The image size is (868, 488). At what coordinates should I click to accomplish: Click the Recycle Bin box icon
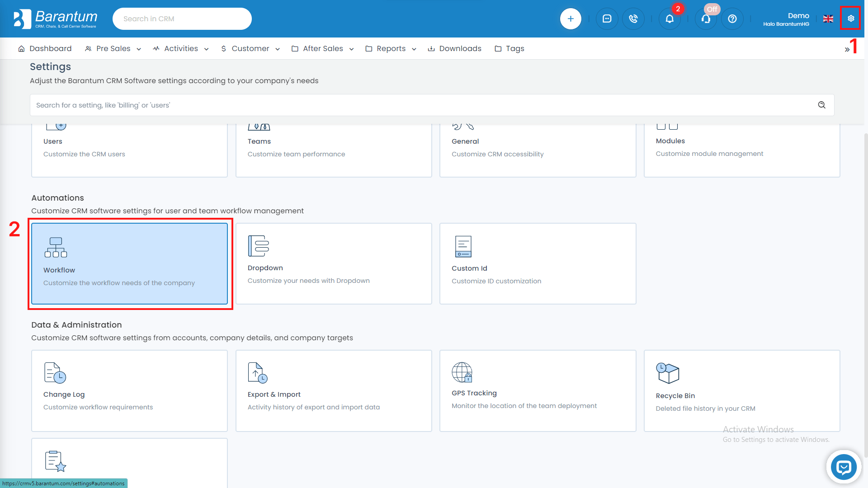[667, 373]
